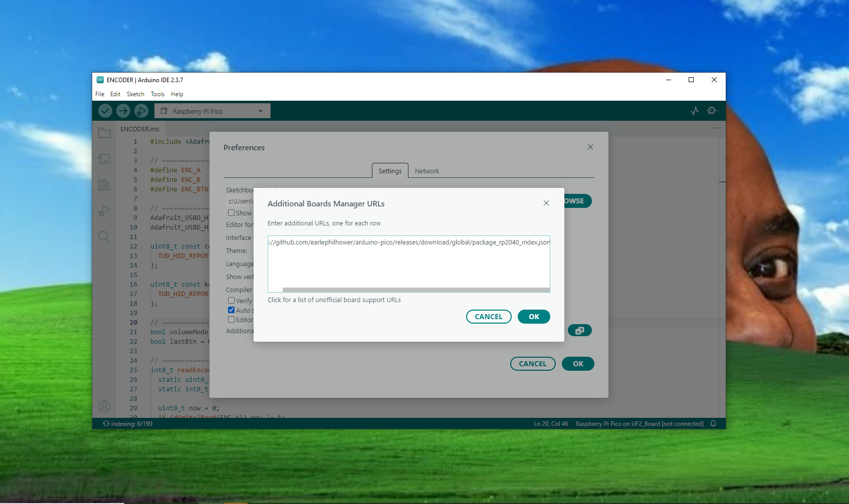Click the notifications bell in status bar
This screenshot has width=849, height=504.
click(x=713, y=424)
